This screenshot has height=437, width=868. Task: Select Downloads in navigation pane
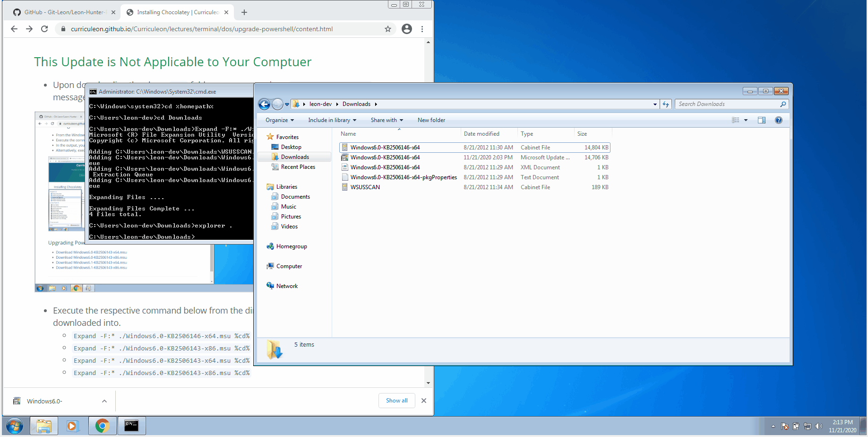click(x=295, y=157)
